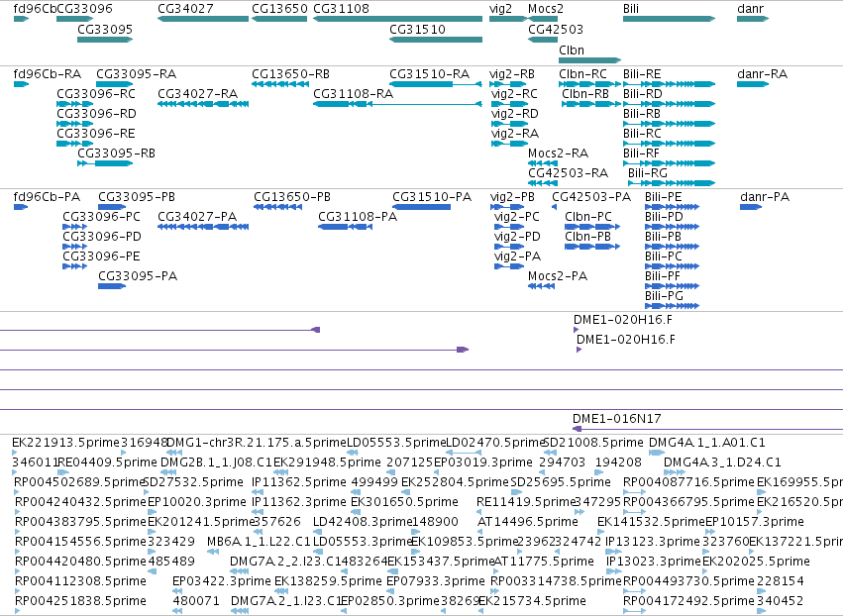The image size is (843, 616).
Task: Select the CG13650 gene glyph
Action: 279,19
